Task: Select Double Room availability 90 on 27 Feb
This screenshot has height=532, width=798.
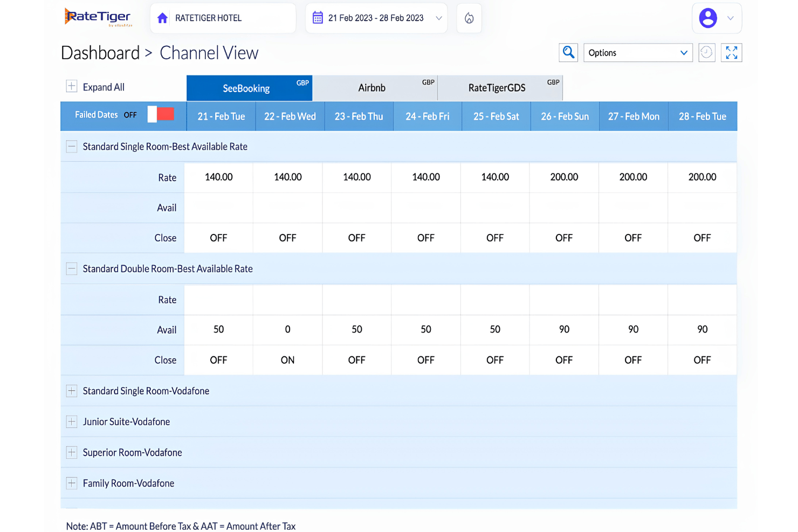Action: coord(633,329)
